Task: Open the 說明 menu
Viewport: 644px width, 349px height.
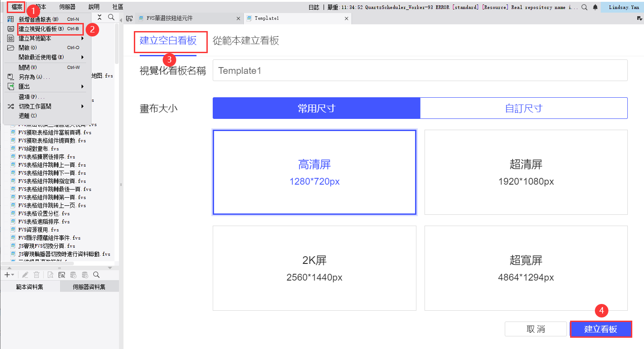Action: (94, 7)
